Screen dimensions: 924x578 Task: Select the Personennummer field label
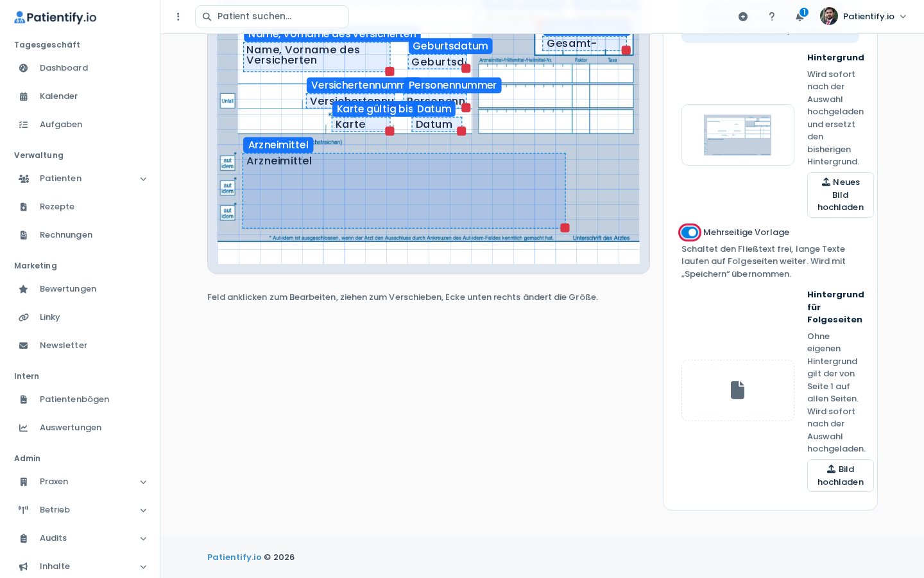click(x=452, y=85)
